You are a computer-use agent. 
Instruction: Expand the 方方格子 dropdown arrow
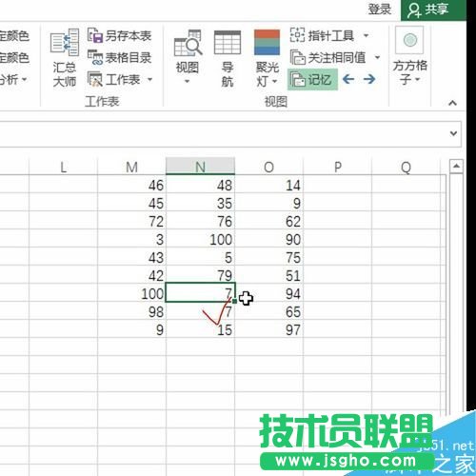point(418,79)
